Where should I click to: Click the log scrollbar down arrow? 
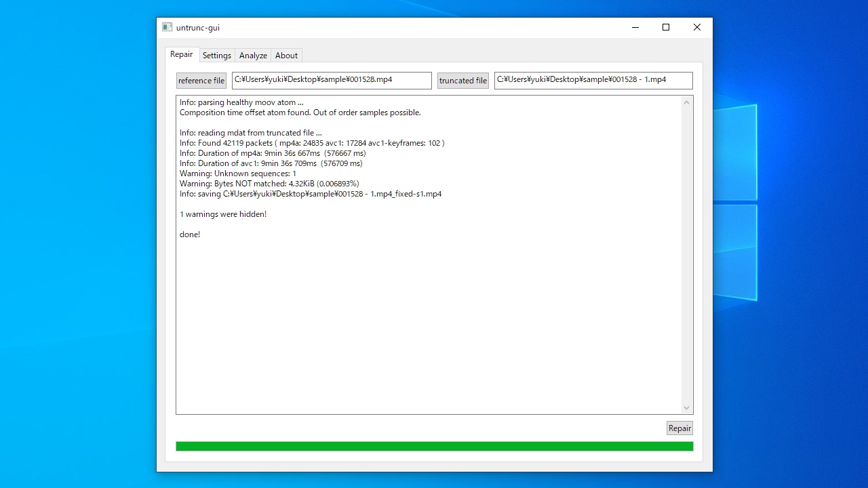686,407
